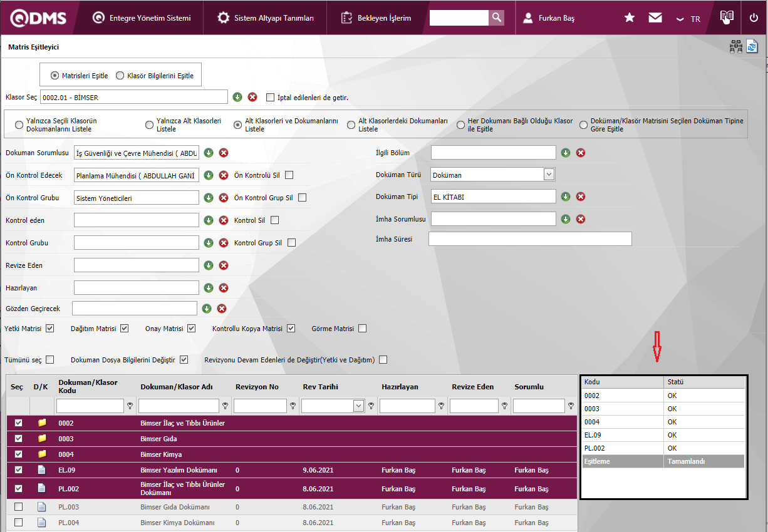Click the binoculars search icon at top right
Viewport: 768px width, 532px height.
(x=735, y=47)
